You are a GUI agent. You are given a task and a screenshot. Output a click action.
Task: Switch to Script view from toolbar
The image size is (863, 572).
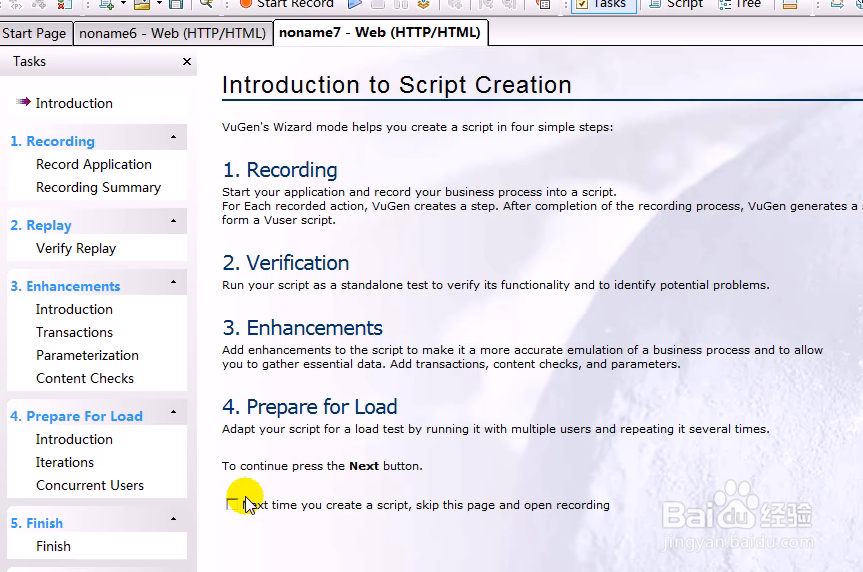pos(676,4)
